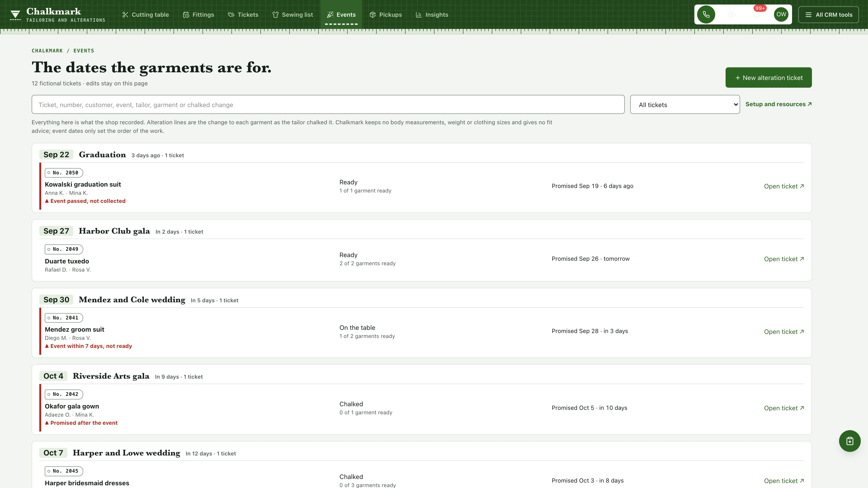This screenshot has width=868, height=488.
Task: Click 'Promised after the event' warning
Action: pos(81,423)
